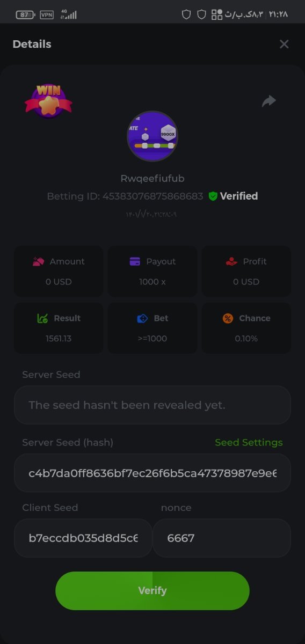Image resolution: width=305 pixels, height=644 pixels.
Task: Click the green Verify button
Action: pyautogui.click(x=152, y=590)
